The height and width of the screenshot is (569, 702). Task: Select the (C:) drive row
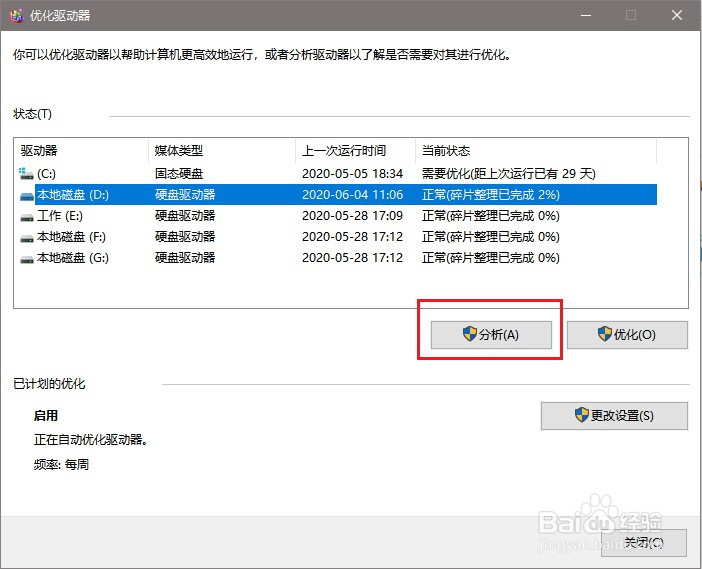point(338,173)
